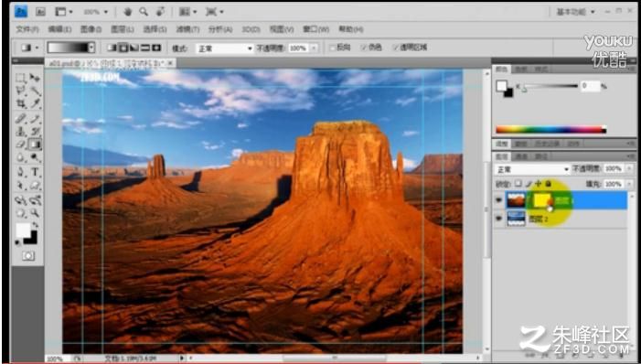Screen dimensions: 641x364
Task: Toggle the reverse gradient checkbox
Action: click(333, 48)
